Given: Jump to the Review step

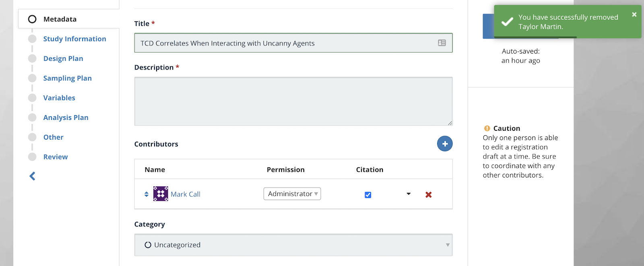Looking at the screenshot, I should 56,157.
